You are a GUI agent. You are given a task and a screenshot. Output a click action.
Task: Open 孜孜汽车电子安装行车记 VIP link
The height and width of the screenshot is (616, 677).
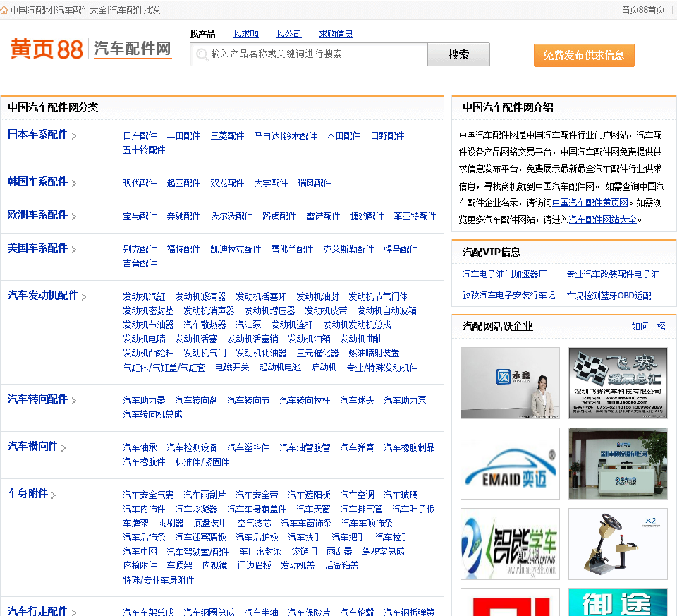point(508,296)
